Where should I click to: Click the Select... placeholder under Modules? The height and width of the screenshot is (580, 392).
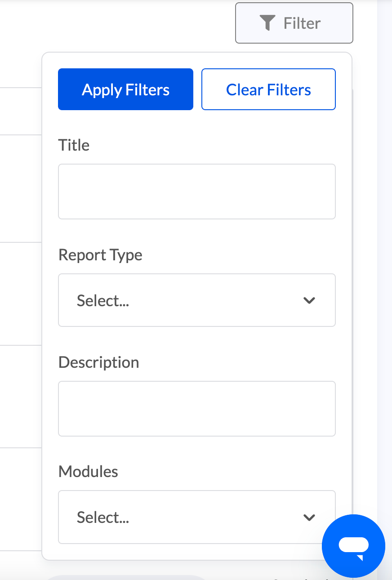point(103,518)
